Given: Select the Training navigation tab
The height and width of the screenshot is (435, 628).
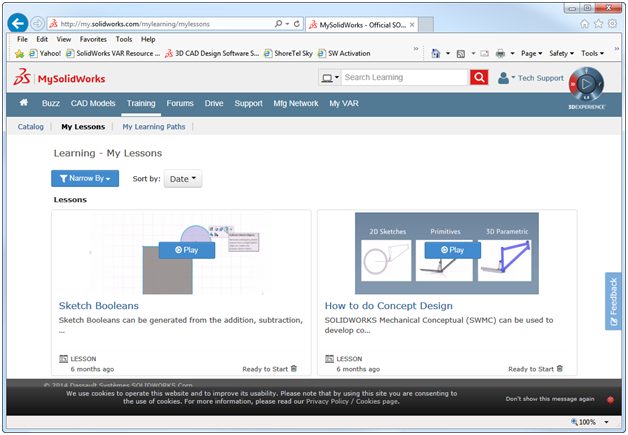Looking at the screenshot, I should click(x=141, y=103).
